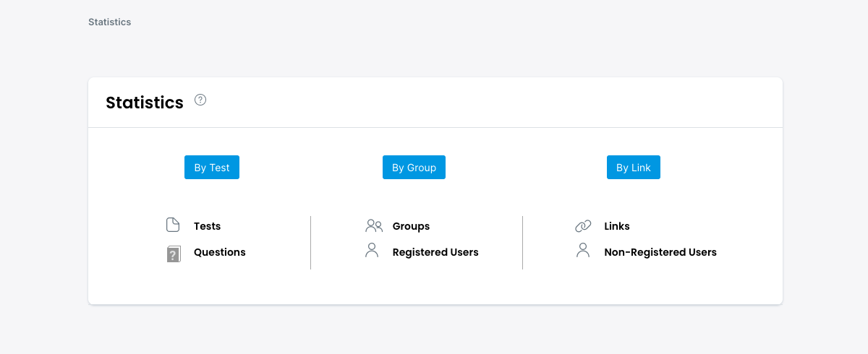
Task: Click the Non-Registered Users label
Action: [x=660, y=252]
